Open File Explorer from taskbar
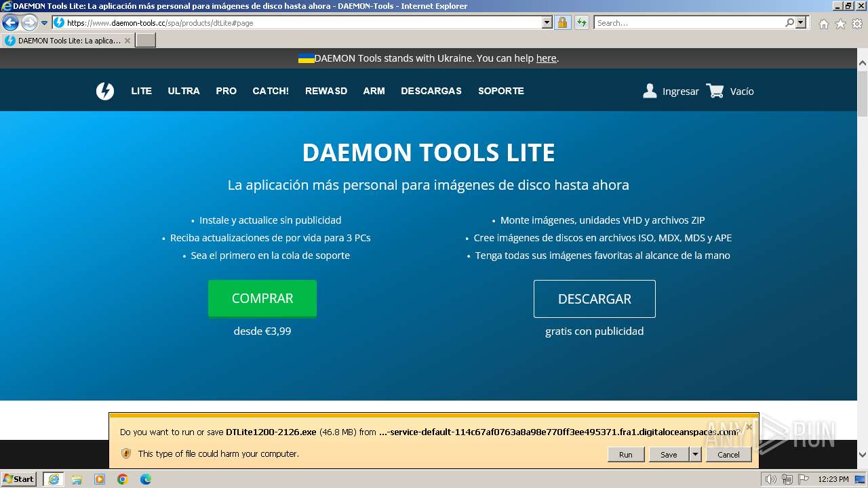 (77, 479)
